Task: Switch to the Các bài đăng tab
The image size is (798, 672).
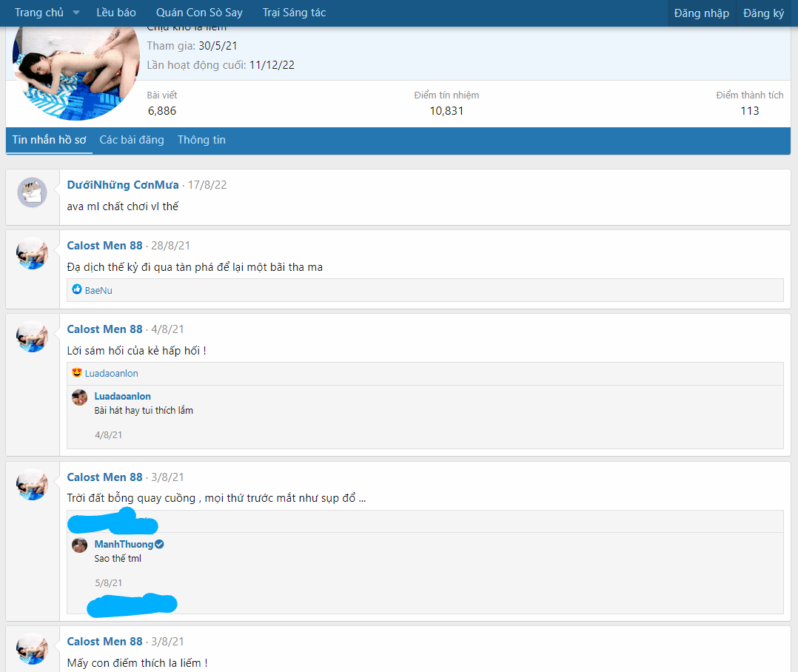Action: 132,140
